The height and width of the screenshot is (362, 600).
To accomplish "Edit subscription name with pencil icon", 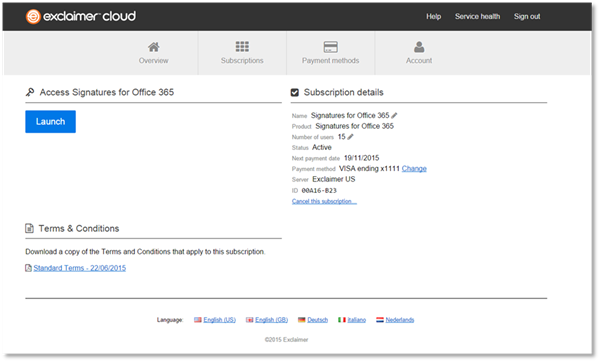I will (394, 115).
